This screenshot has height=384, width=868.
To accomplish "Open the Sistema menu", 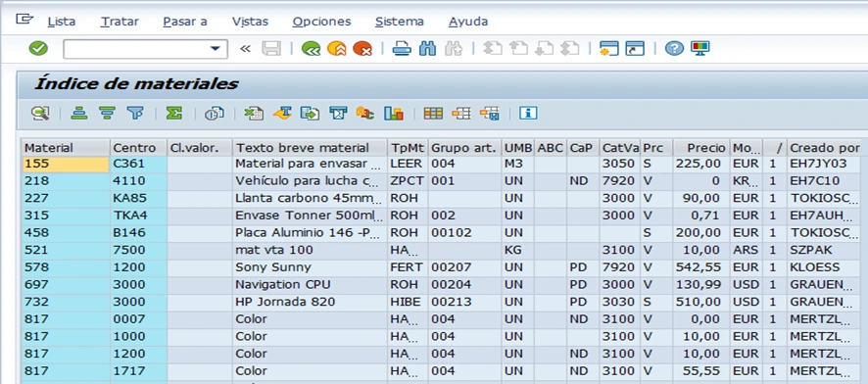I will point(400,22).
